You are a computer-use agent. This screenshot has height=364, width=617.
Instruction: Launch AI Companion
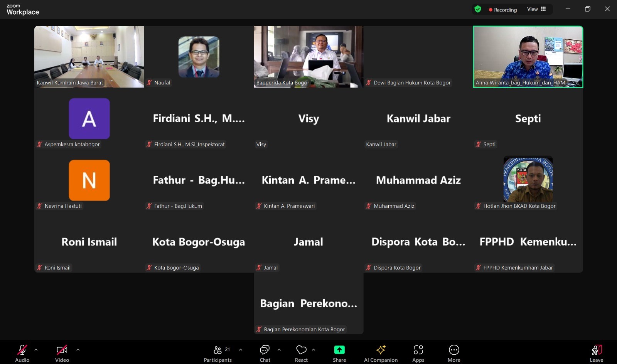tap(381, 353)
